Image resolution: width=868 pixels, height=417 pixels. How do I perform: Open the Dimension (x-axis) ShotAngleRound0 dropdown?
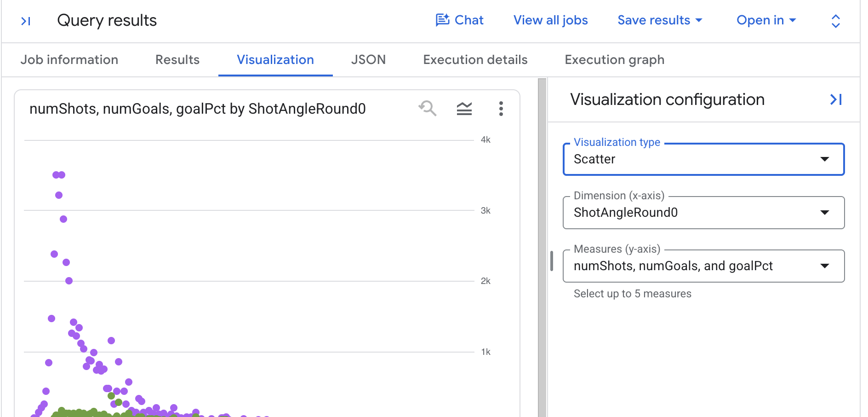[x=703, y=213]
